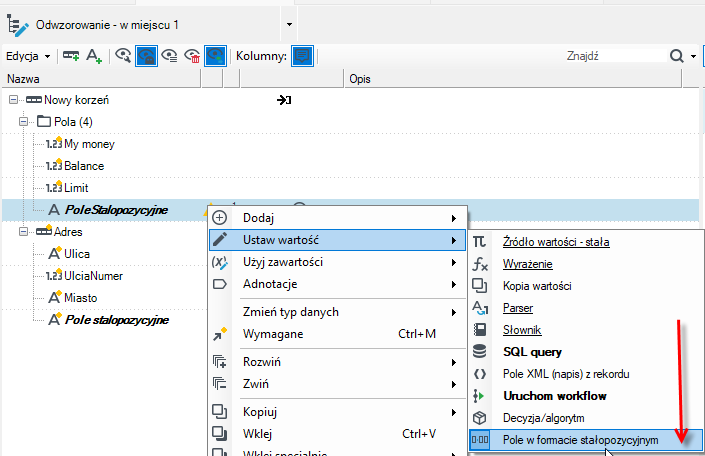This screenshot has width=705, height=456.
Task: Click the arrow-into-bracket icon in Nowy korzeń row
Action: [284, 100]
